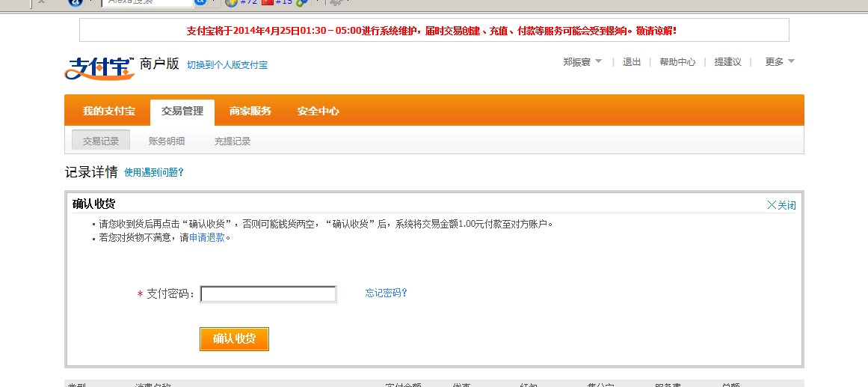Click the 记录详情 page heading

[91, 172]
